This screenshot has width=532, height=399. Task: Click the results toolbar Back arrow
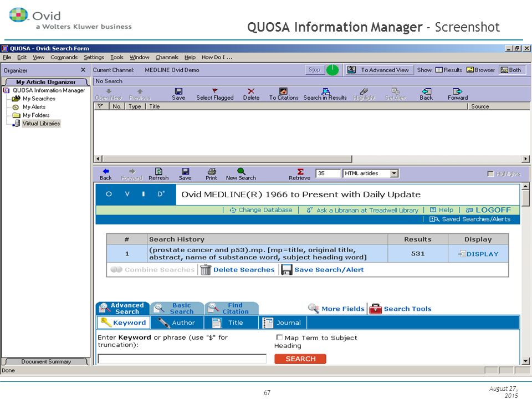427,91
